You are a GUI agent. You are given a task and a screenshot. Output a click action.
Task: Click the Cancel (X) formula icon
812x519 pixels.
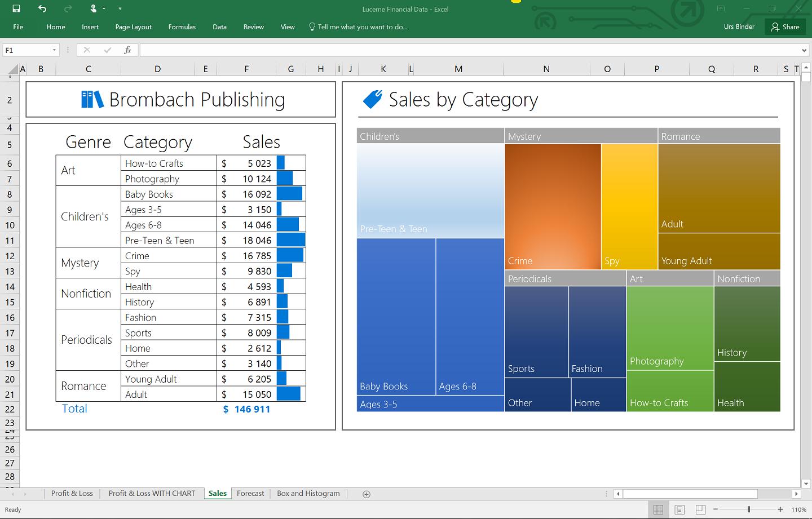[87, 50]
